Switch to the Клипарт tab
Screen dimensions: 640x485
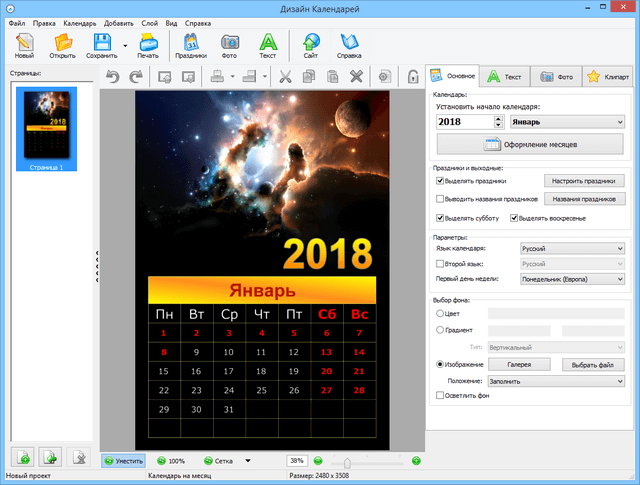tap(608, 76)
